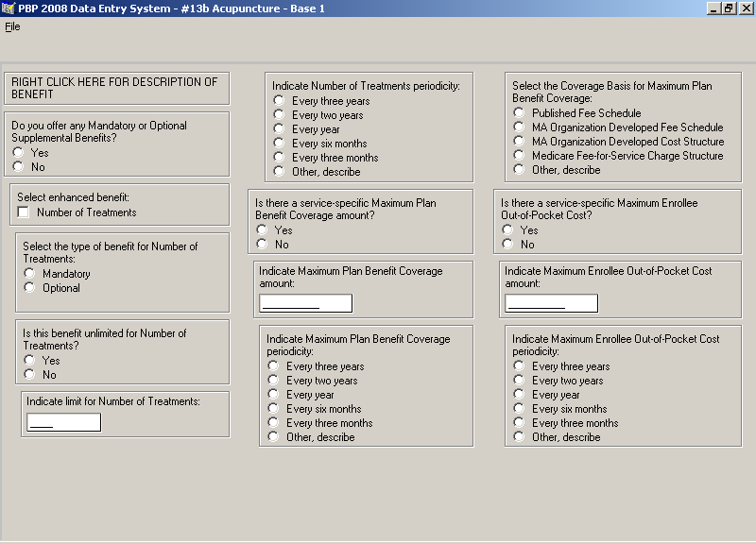This screenshot has height=544, width=756.
Task: Set Out-of-Pocket Cost periodicity to Every two years
Action: click(519, 381)
